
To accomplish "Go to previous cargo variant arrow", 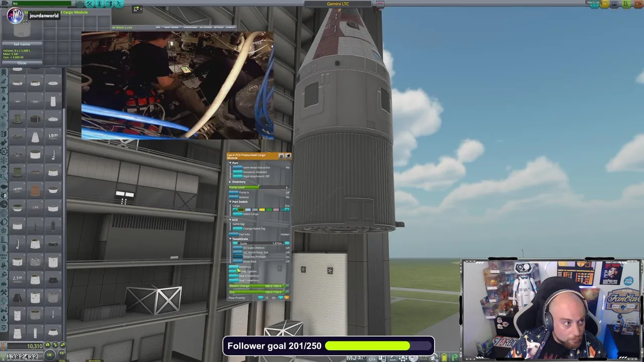I will point(234,210).
